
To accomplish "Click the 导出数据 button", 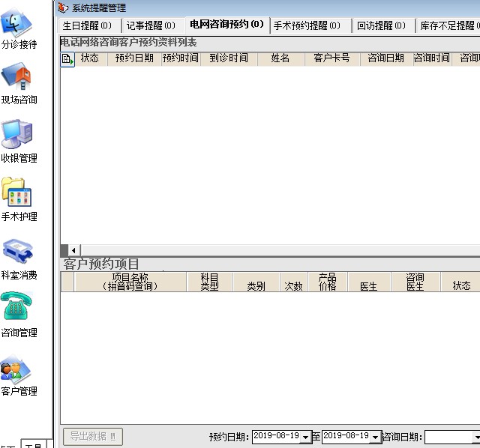I will pyautogui.click(x=93, y=436).
